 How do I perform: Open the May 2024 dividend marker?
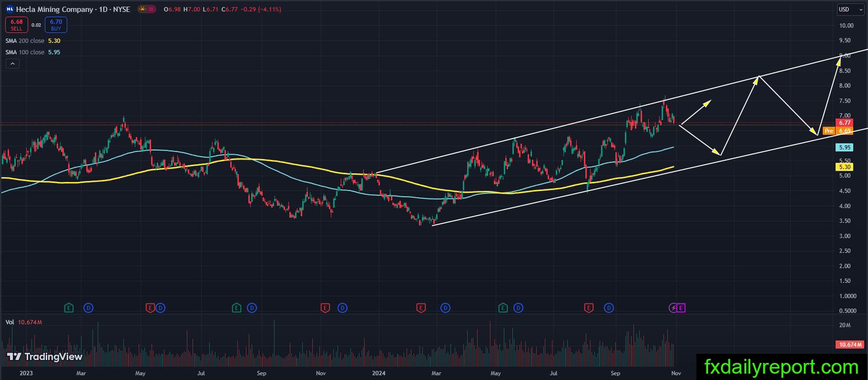(x=518, y=308)
